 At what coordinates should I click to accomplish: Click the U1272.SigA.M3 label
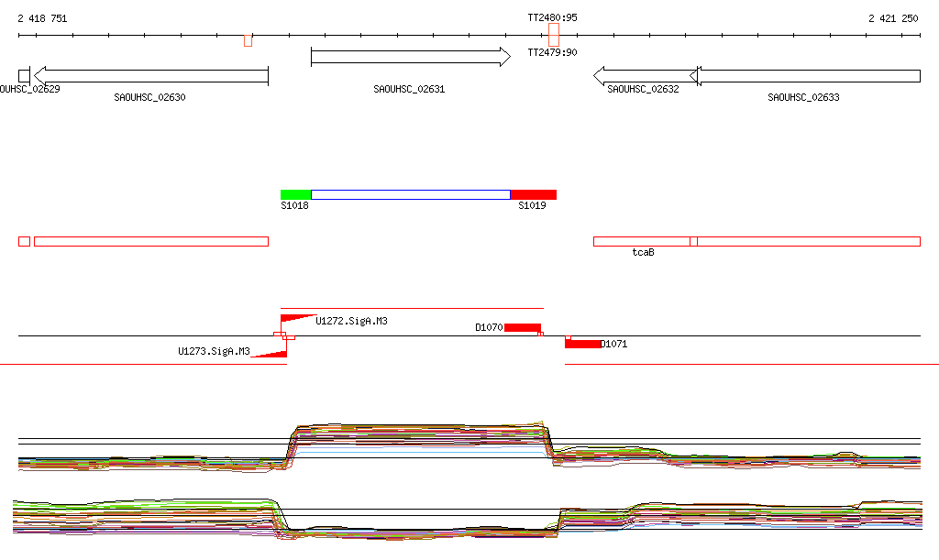(351, 322)
